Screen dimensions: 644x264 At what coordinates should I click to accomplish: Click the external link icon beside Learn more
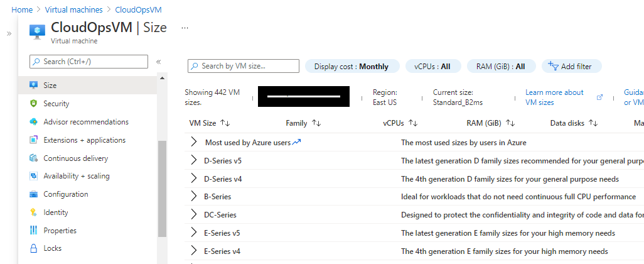(x=599, y=97)
